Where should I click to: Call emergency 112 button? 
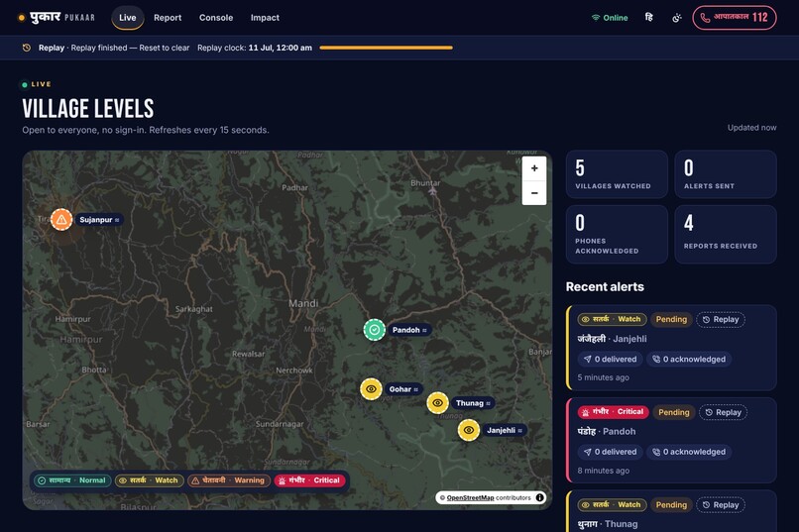[x=735, y=17]
